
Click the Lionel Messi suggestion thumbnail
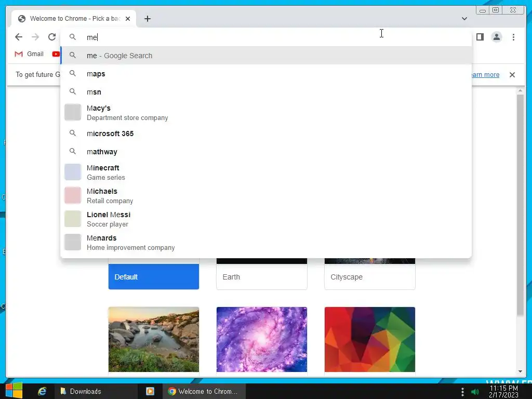point(73,219)
